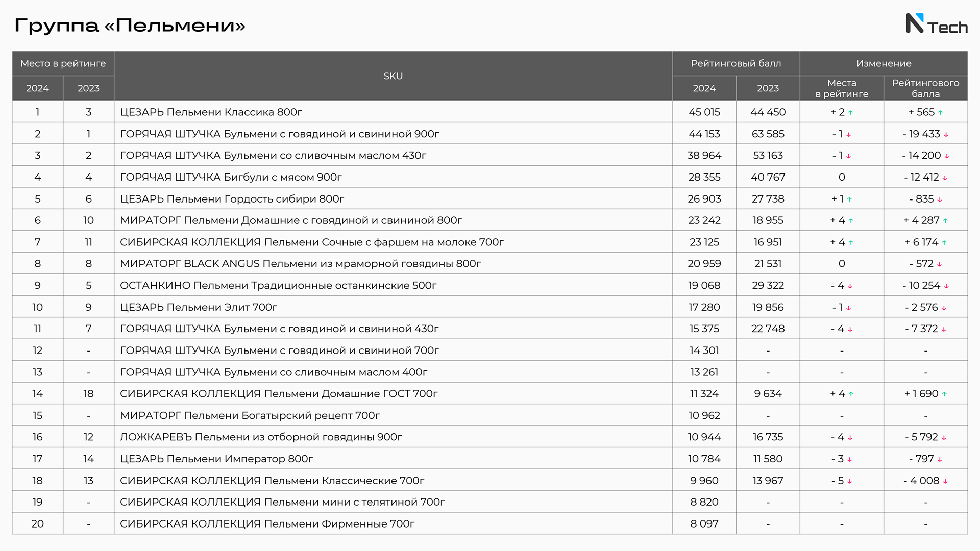980x551 pixels.
Task: Click the 2023 score value 18 955
Action: (x=768, y=220)
